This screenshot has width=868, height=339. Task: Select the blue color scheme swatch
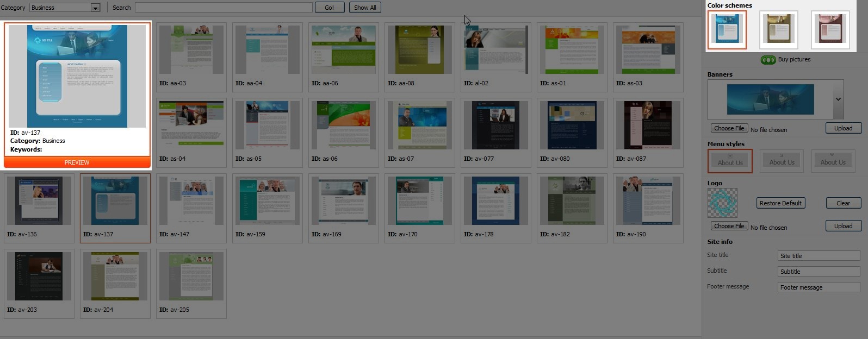click(727, 29)
